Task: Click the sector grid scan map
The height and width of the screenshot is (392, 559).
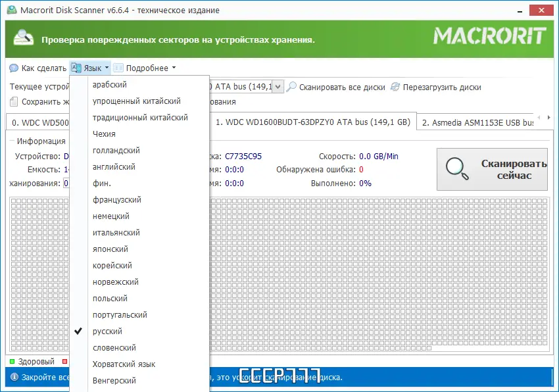Action: point(379,275)
